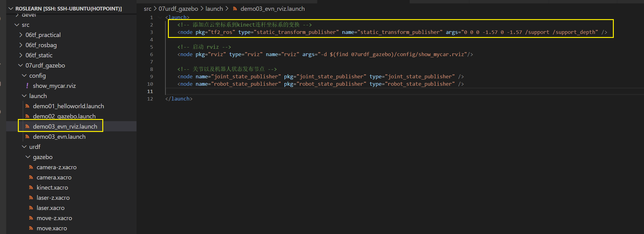This screenshot has width=644, height=234.
Task: Click the demo02_gazebo.launch file icon
Action: click(27, 116)
